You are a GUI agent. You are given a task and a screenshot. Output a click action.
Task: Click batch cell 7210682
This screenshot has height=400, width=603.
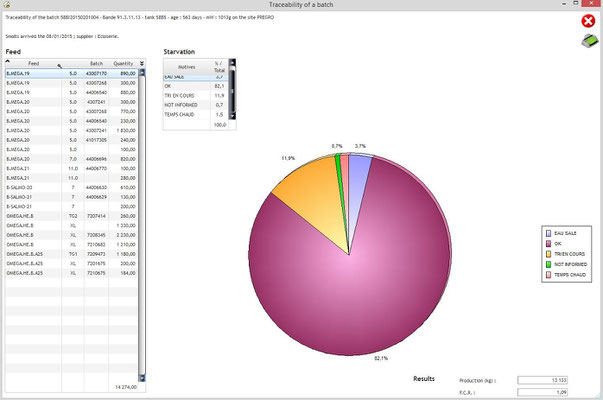coord(96,245)
